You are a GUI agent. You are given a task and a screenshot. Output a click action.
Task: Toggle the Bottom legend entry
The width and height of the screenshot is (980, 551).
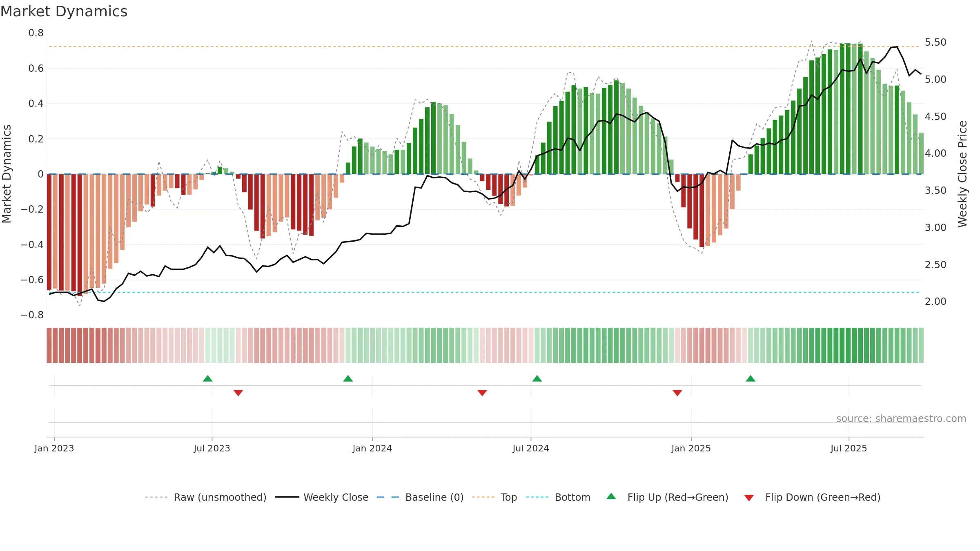(558, 497)
